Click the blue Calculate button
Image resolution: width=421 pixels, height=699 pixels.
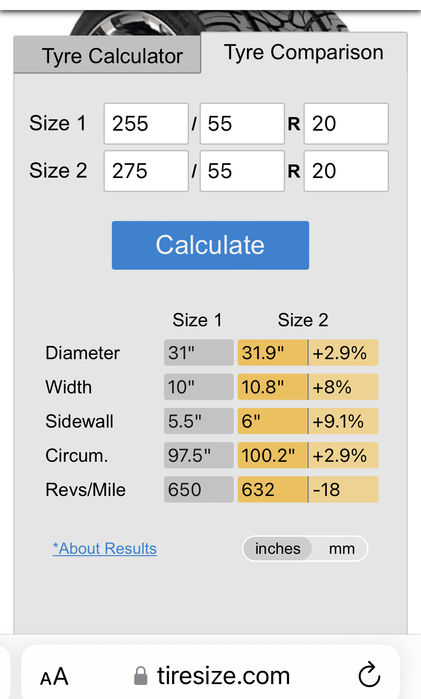tap(210, 245)
